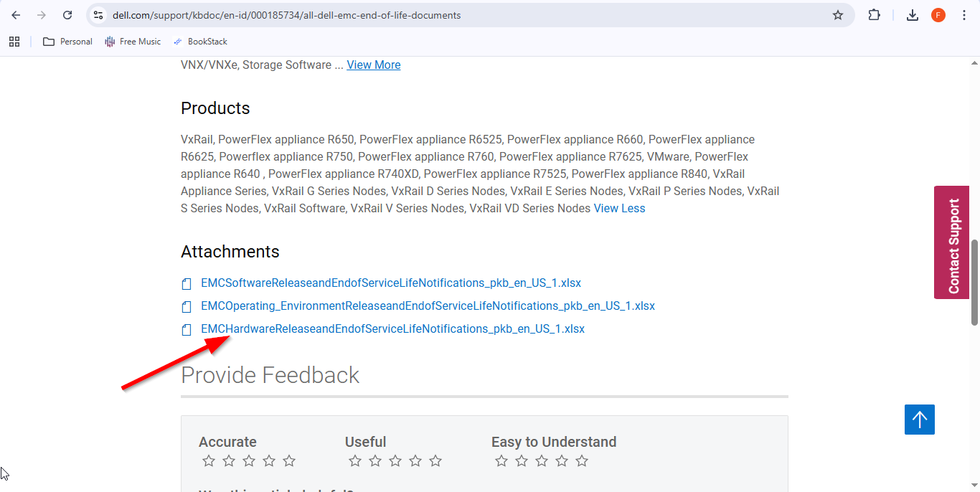Collapse the Products list with View Less
The image size is (980, 492).
point(619,209)
